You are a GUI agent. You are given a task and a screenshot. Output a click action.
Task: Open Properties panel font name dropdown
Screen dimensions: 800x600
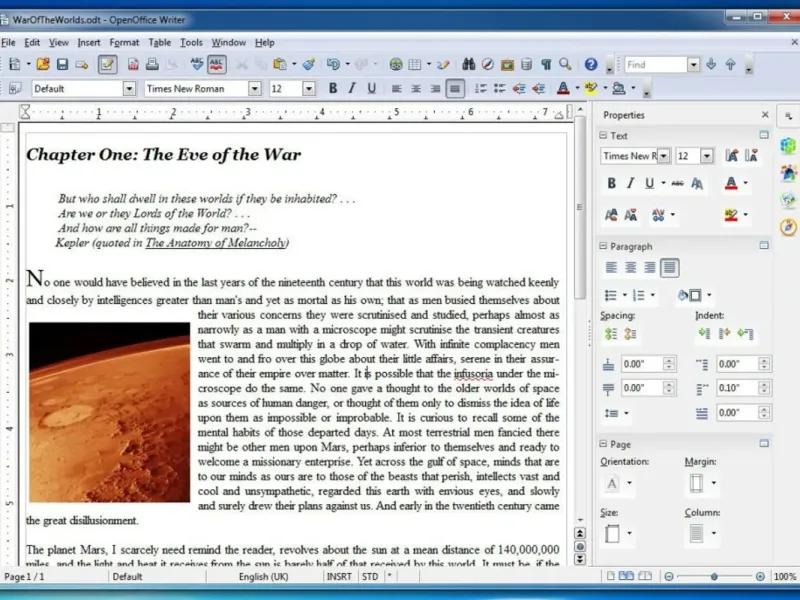(x=663, y=156)
